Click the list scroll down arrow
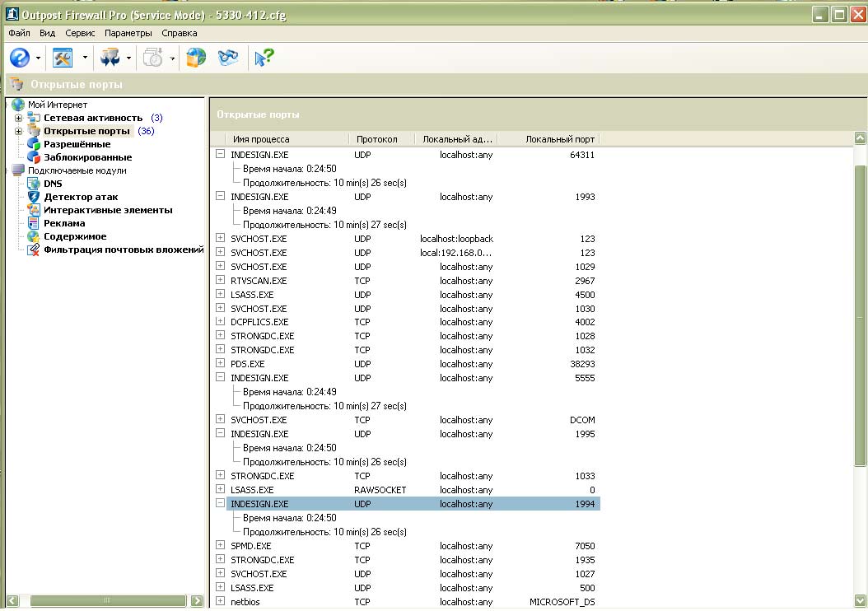The height and width of the screenshot is (611, 868). 861,600
